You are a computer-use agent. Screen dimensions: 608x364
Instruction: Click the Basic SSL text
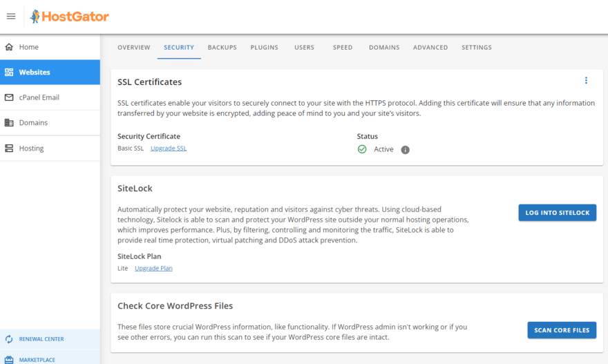coord(131,148)
